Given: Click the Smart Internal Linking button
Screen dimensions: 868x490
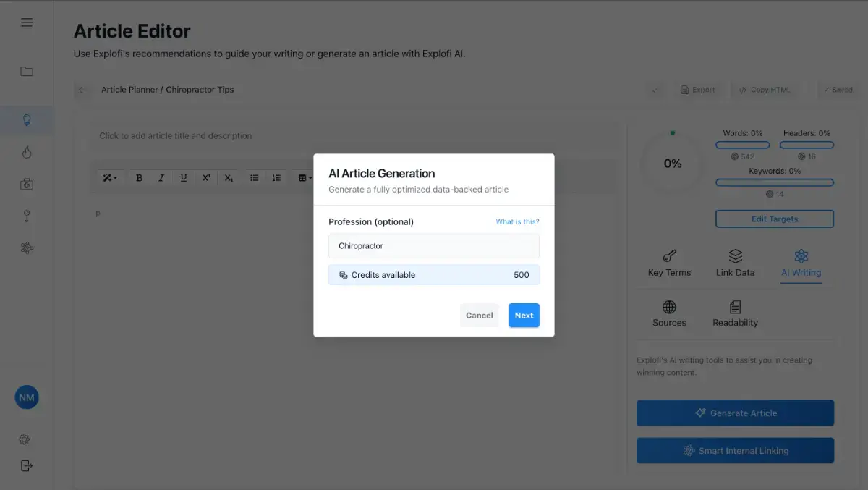Looking at the screenshot, I should [x=735, y=451].
